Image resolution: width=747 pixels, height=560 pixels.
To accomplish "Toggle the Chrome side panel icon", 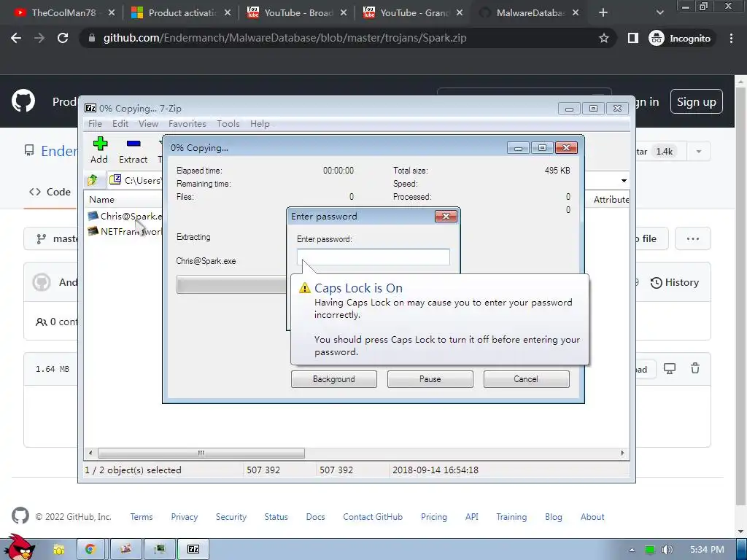I will (632, 38).
